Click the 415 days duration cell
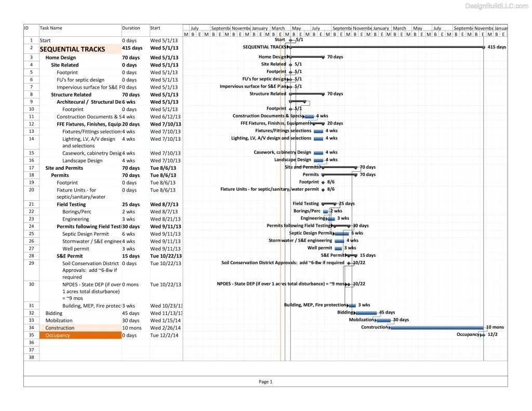532x411 pixels. [132, 48]
